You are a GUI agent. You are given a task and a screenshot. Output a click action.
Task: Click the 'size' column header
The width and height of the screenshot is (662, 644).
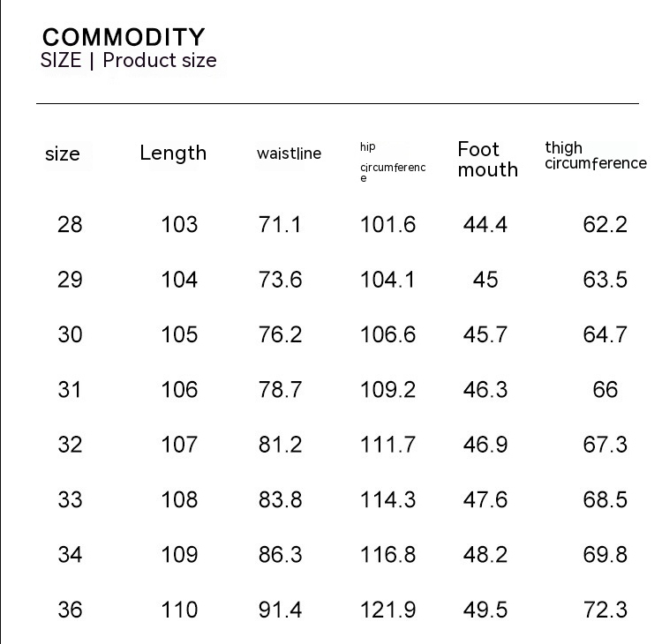coord(63,154)
